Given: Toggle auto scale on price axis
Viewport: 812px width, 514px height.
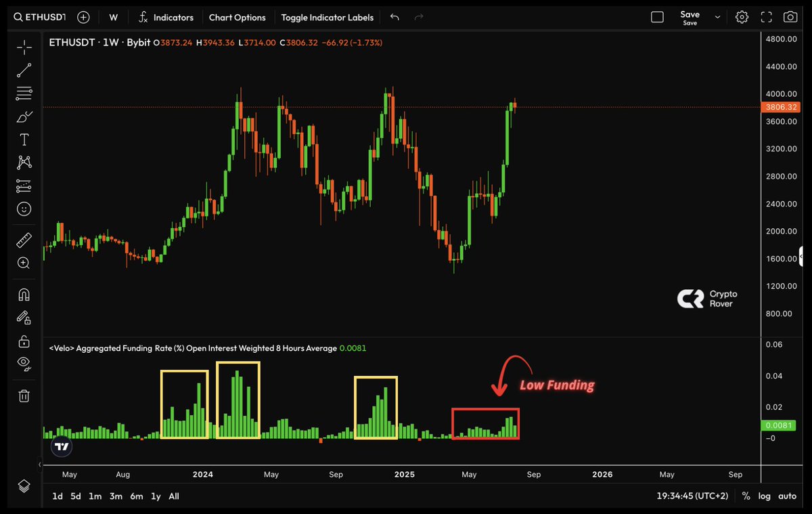Looking at the screenshot, I should point(787,496).
